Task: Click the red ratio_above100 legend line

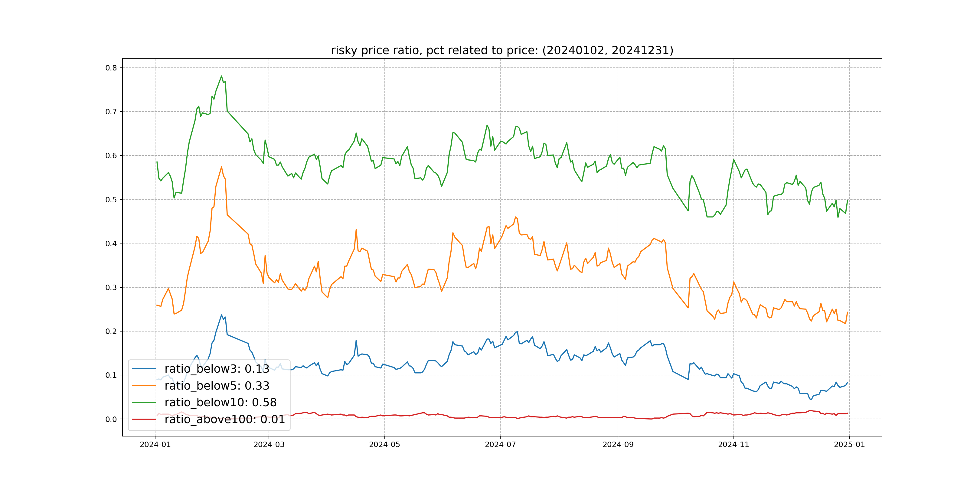Action: click(144, 419)
